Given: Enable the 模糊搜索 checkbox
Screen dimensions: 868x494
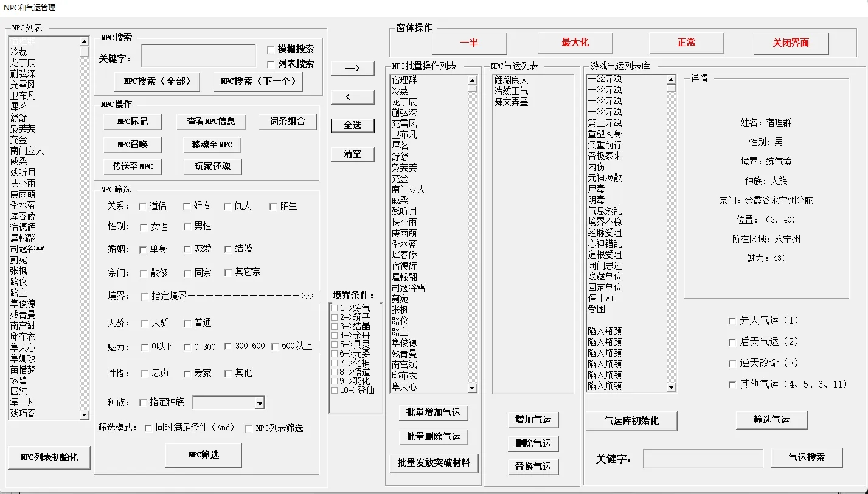Looking at the screenshot, I should coord(271,49).
